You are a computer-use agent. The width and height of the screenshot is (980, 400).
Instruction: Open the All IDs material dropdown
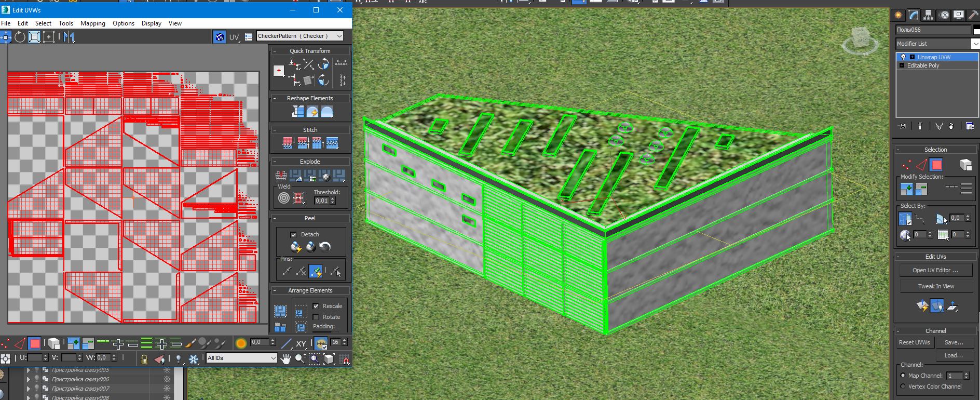(242, 358)
